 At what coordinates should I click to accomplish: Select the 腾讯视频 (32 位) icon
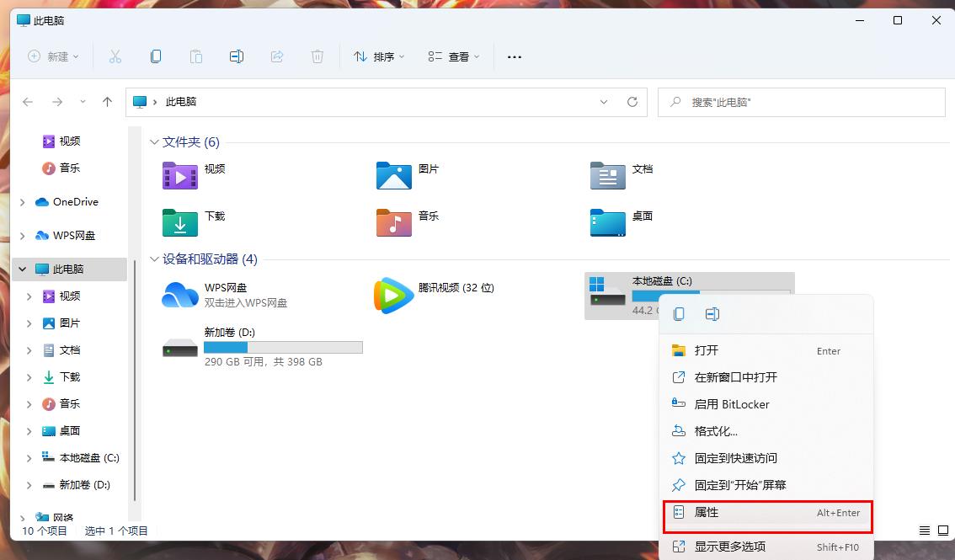(393, 296)
